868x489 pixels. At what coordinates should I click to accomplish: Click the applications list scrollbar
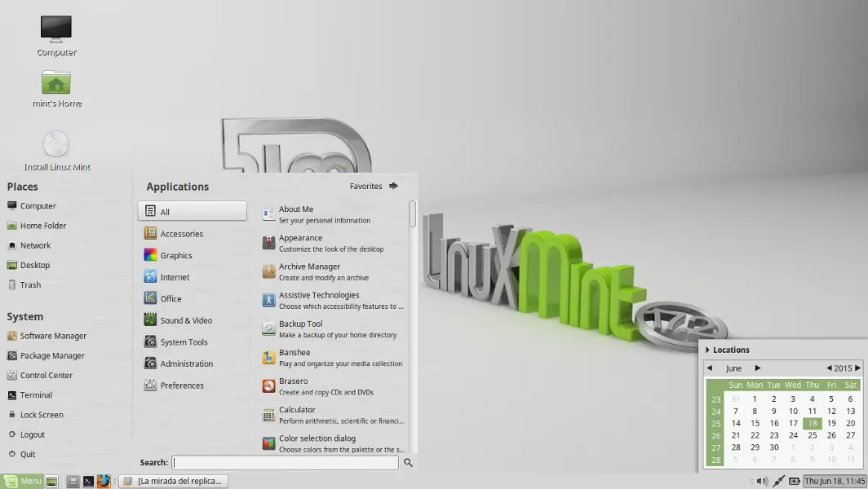413,214
